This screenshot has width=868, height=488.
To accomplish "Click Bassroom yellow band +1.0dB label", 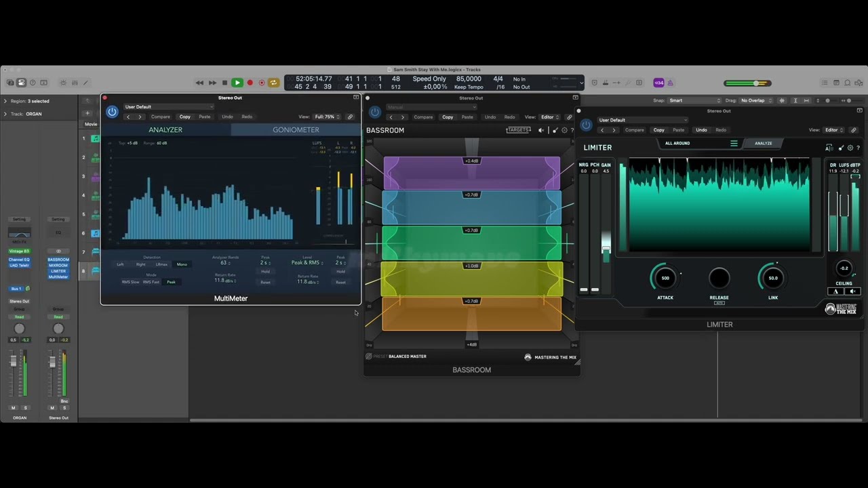I will tap(471, 266).
